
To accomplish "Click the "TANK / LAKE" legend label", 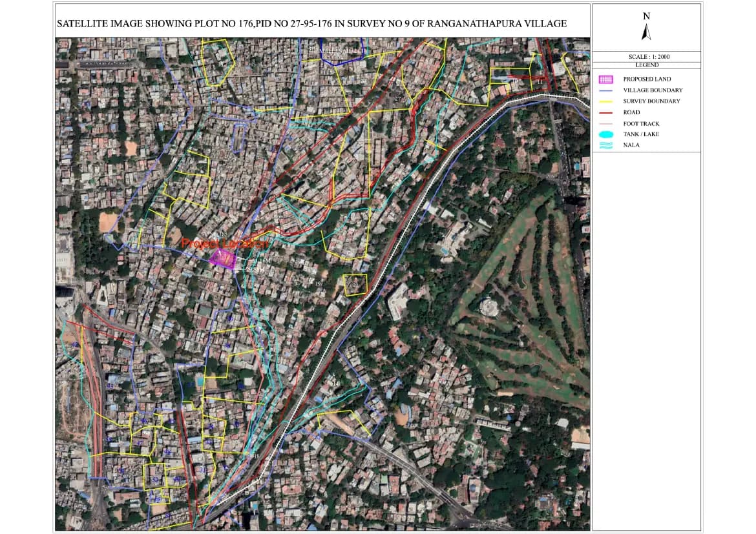I will pos(641,134).
